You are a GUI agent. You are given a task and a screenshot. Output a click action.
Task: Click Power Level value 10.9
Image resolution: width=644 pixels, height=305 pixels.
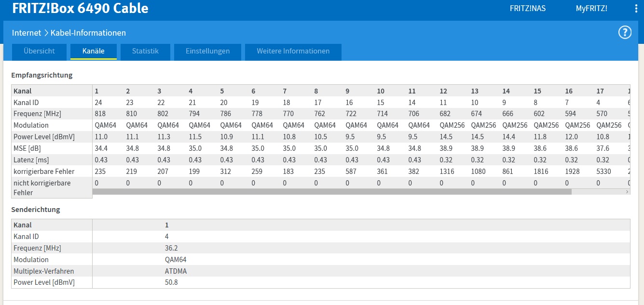[x=227, y=137]
